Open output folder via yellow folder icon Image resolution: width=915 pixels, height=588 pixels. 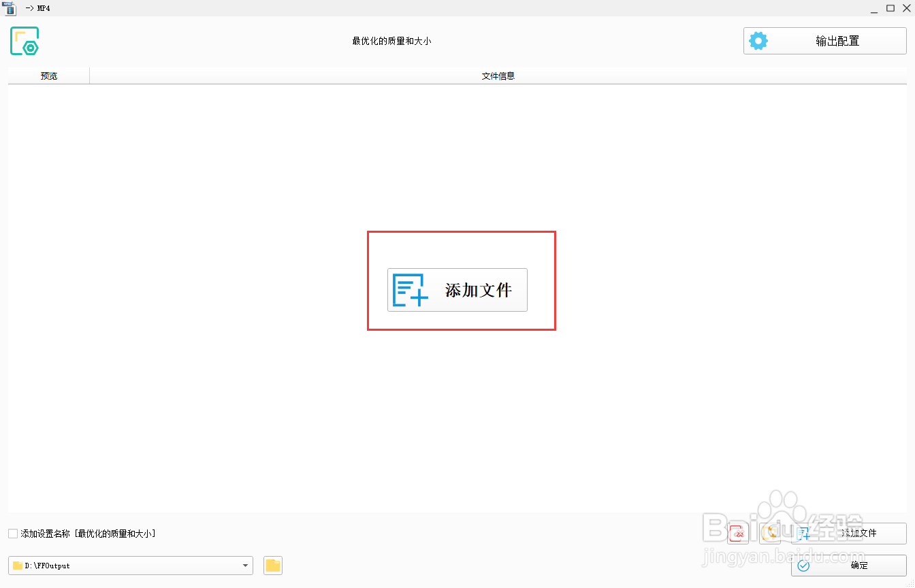(272, 566)
